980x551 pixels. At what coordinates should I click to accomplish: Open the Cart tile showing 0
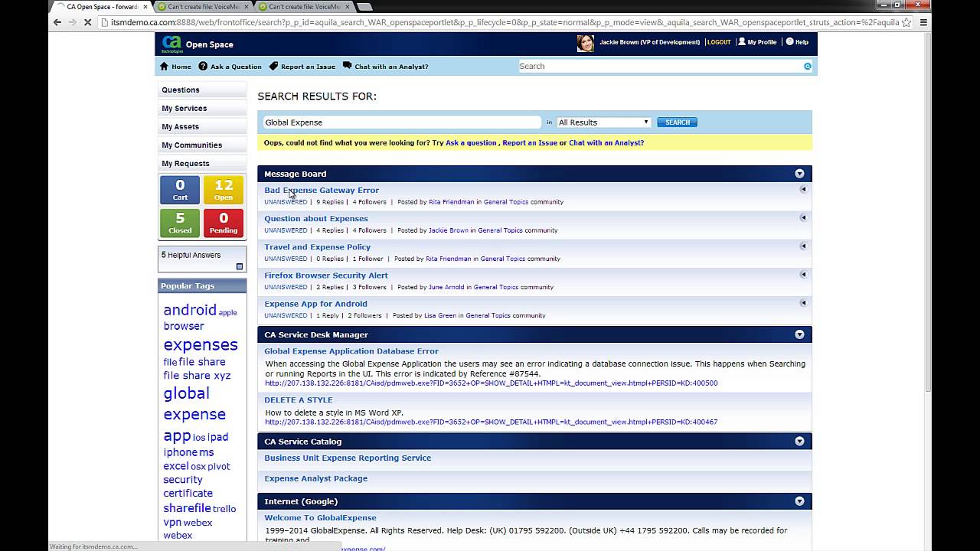tap(180, 190)
